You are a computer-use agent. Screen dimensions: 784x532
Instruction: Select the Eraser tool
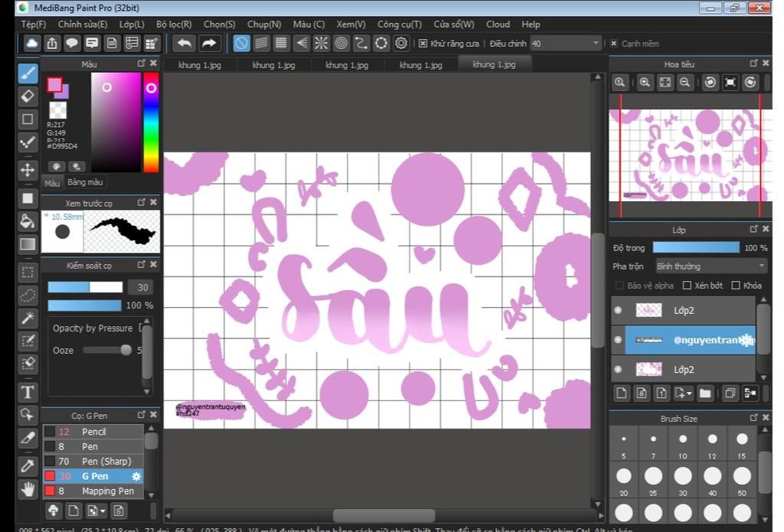tap(28, 96)
